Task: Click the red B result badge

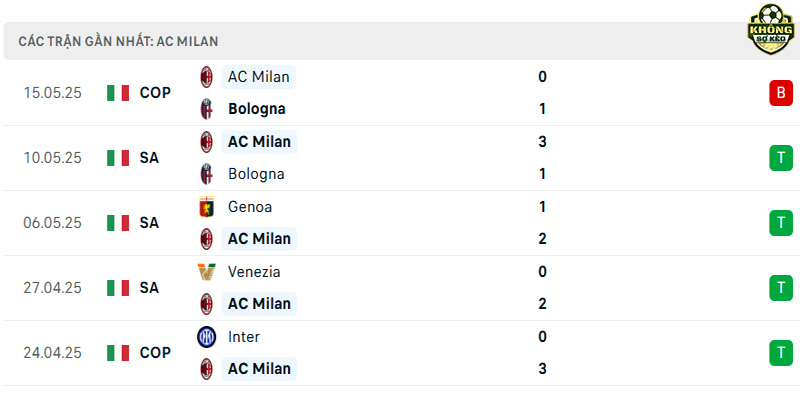Action: click(781, 93)
